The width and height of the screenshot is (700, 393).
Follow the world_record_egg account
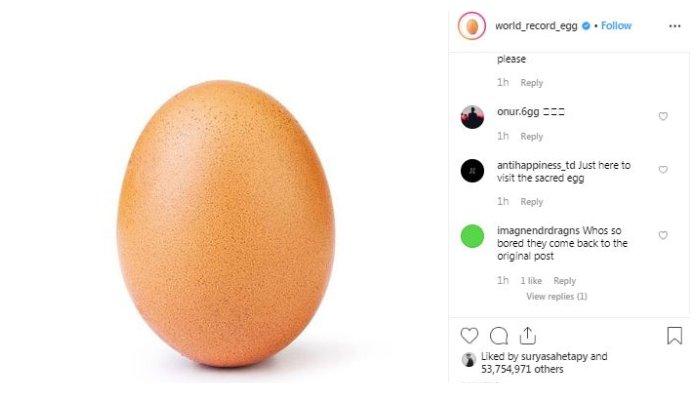click(x=616, y=26)
